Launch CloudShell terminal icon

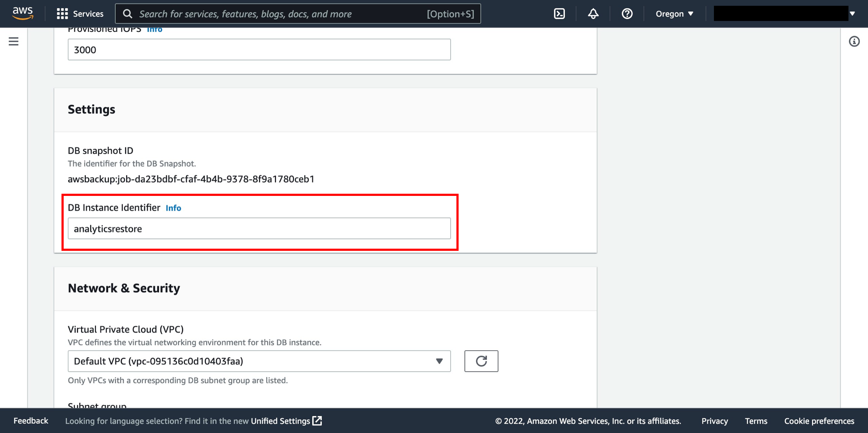[559, 14]
